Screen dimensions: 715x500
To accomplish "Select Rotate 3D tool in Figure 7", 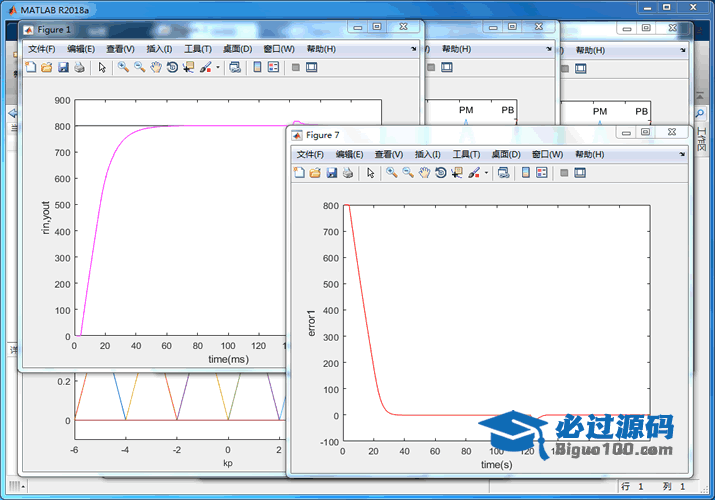I will coord(441,173).
